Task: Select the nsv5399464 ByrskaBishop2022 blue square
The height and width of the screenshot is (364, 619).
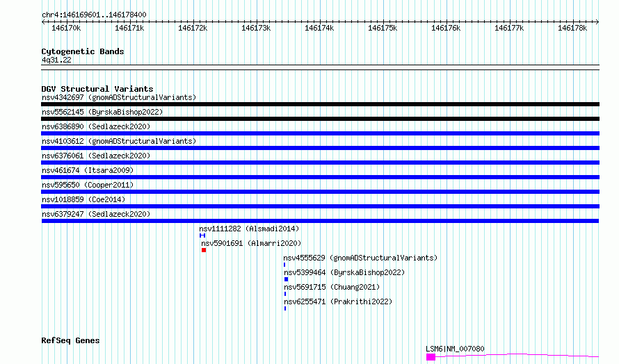Action: pos(287,279)
